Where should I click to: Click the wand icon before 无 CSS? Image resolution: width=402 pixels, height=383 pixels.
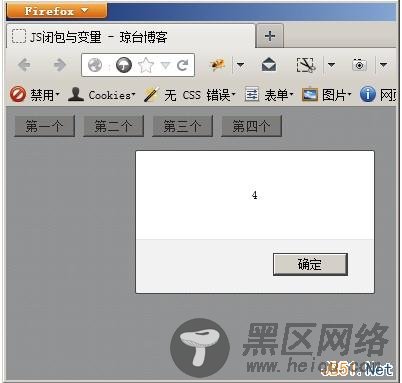click(x=151, y=95)
